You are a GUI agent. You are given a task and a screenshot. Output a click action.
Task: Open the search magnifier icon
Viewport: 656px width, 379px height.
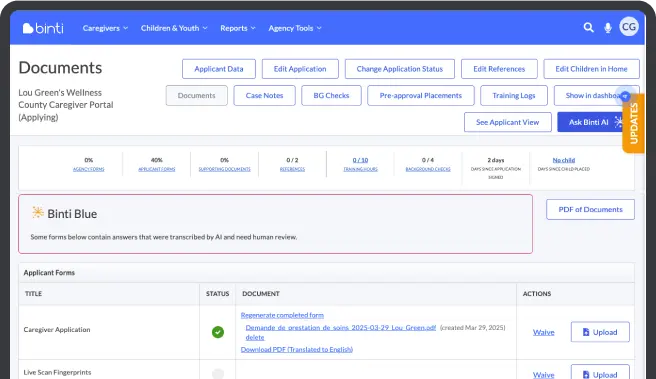click(588, 28)
